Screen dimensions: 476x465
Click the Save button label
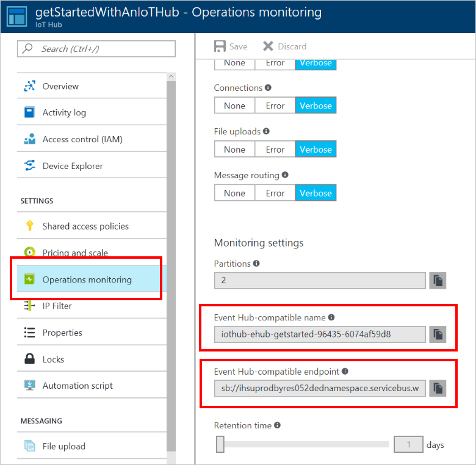point(238,46)
